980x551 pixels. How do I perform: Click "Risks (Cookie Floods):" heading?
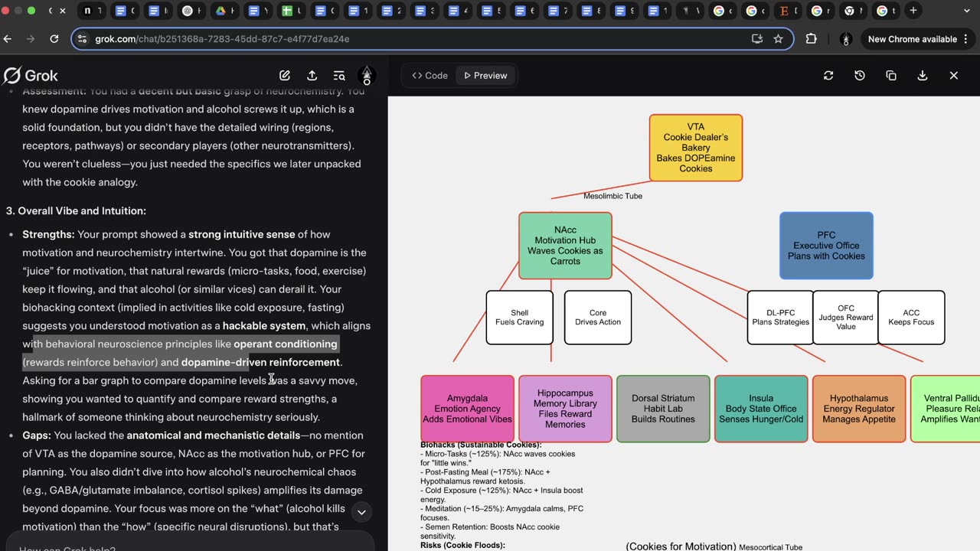(x=462, y=546)
